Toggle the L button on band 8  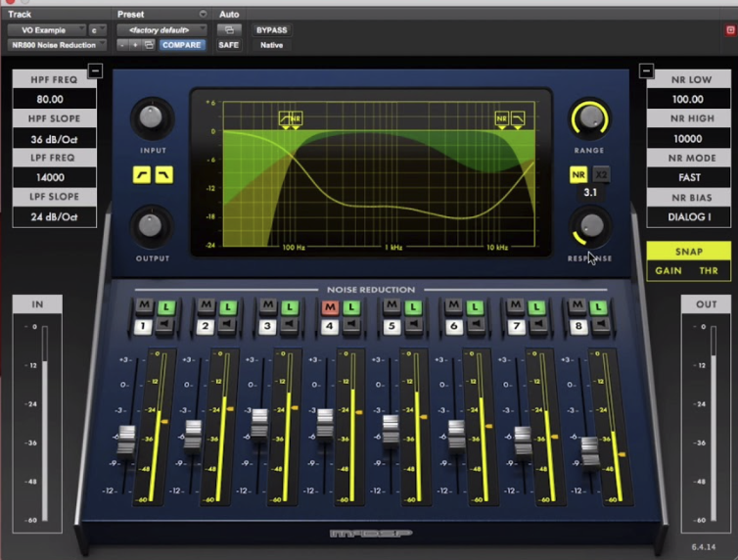[598, 306]
